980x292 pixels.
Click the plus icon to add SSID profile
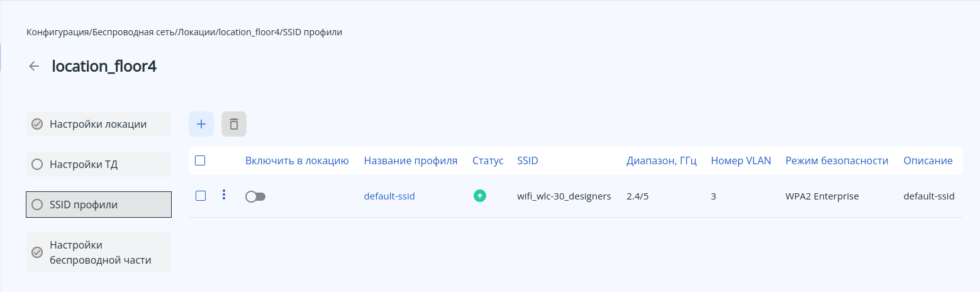(x=201, y=124)
